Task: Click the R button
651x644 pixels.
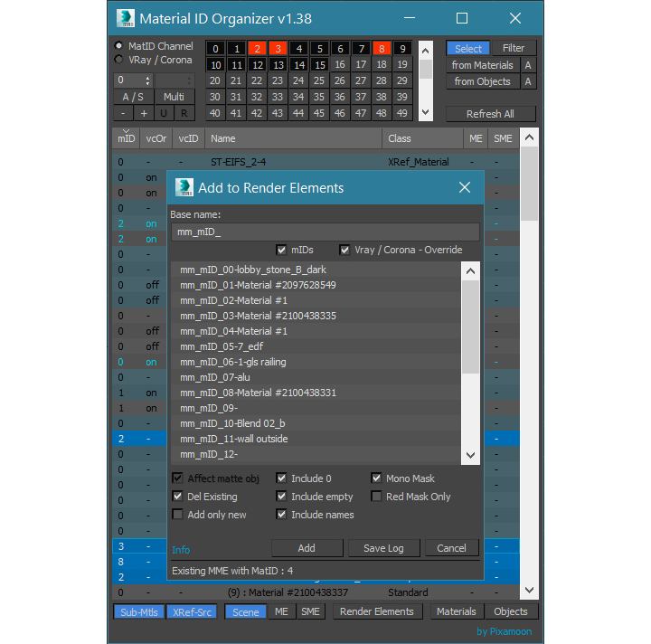Action: click(x=184, y=113)
